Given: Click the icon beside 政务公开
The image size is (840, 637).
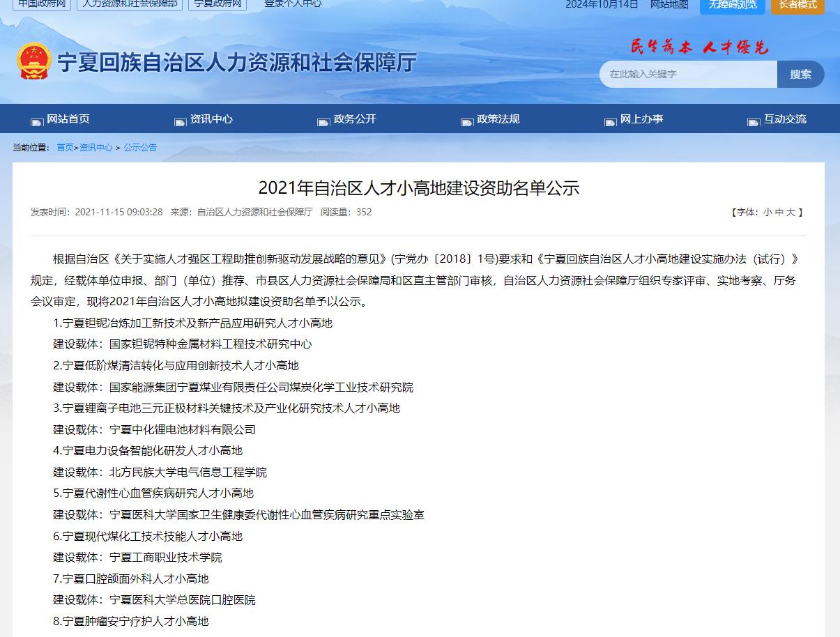Looking at the screenshot, I should 322,121.
